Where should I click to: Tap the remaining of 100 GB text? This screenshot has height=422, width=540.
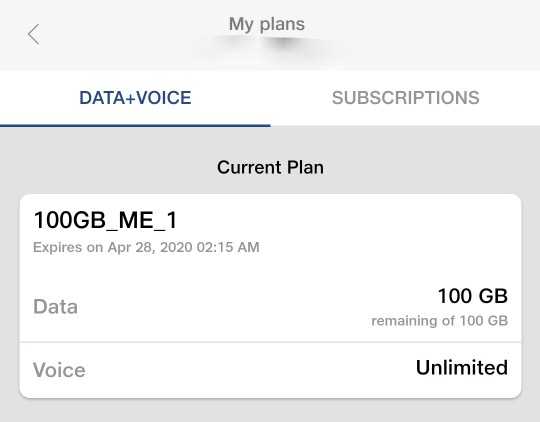[439, 321]
